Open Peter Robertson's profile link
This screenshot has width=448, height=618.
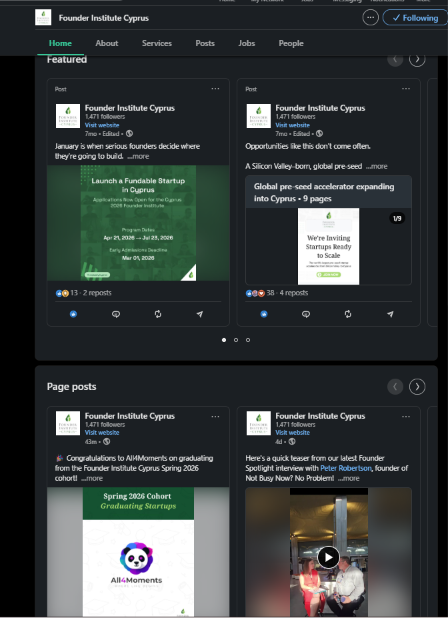click(x=346, y=468)
